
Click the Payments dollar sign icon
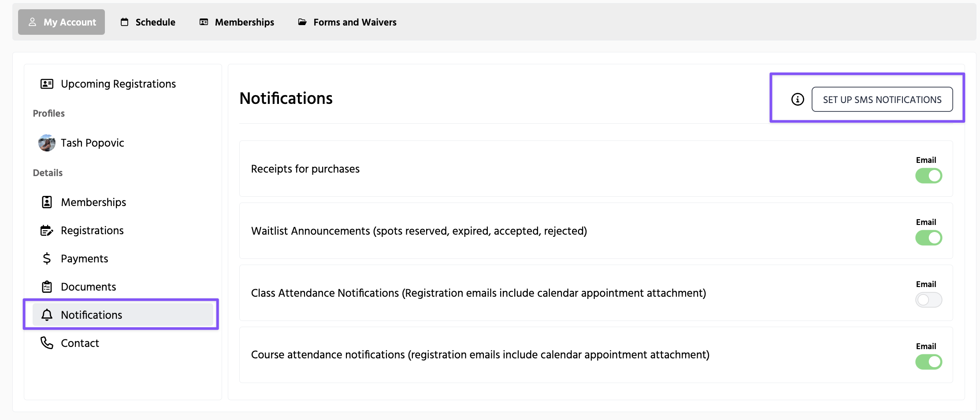(47, 258)
